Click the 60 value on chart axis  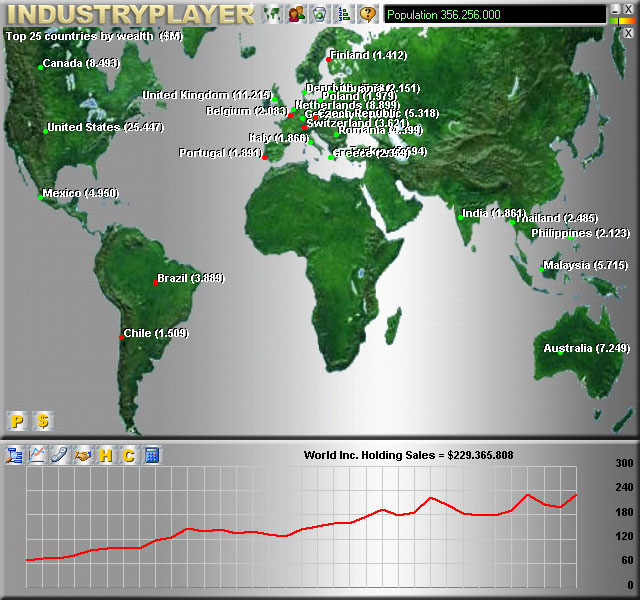(x=627, y=560)
